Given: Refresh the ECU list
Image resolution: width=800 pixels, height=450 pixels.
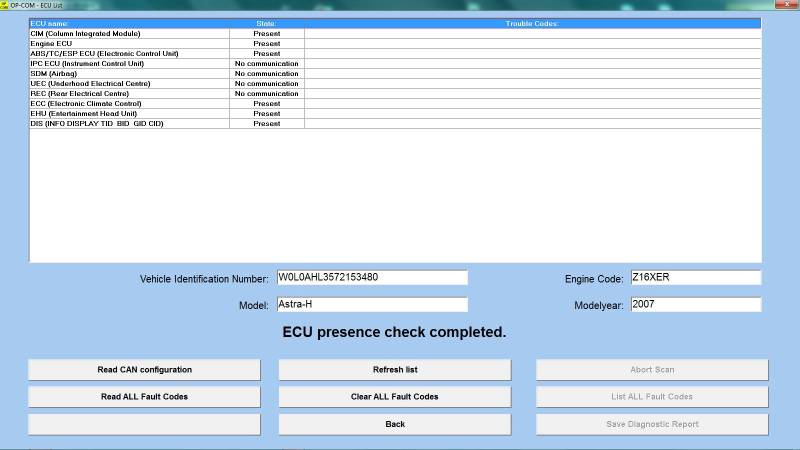Looking at the screenshot, I should [395, 370].
